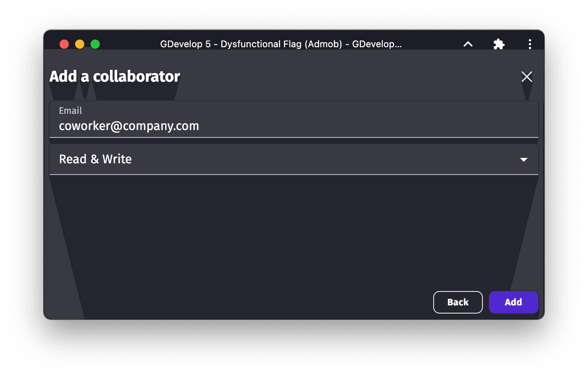Image resolution: width=588 pixels, height=377 pixels.
Task: Click the permission dropdown arrow caret
Action: click(x=524, y=159)
